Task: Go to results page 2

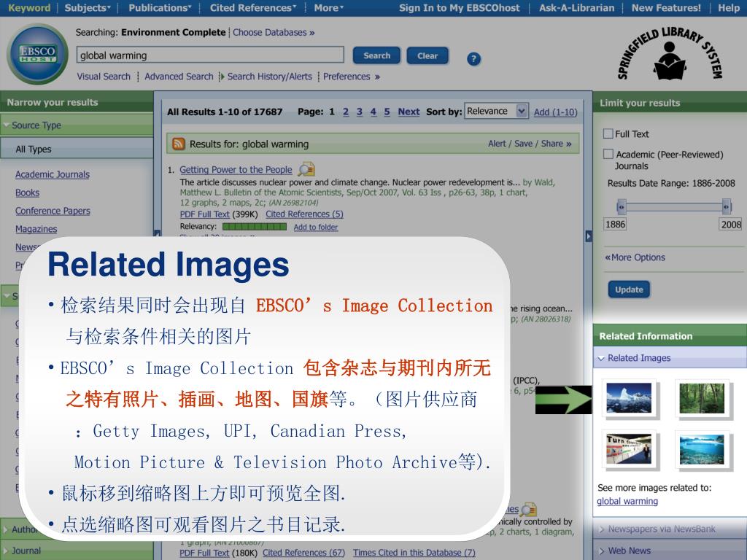Action: [x=345, y=112]
